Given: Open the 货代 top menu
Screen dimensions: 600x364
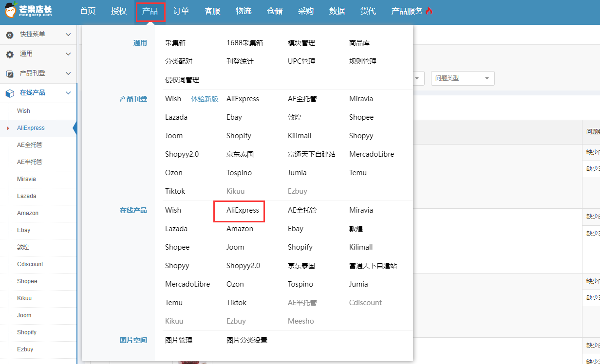Looking at the screenshot, I should coord(368,11).
